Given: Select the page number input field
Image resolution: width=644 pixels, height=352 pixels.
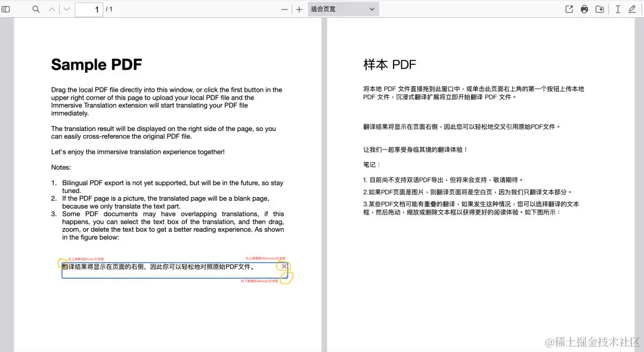Looking at the screenshot, I should [x=88, y=9].
